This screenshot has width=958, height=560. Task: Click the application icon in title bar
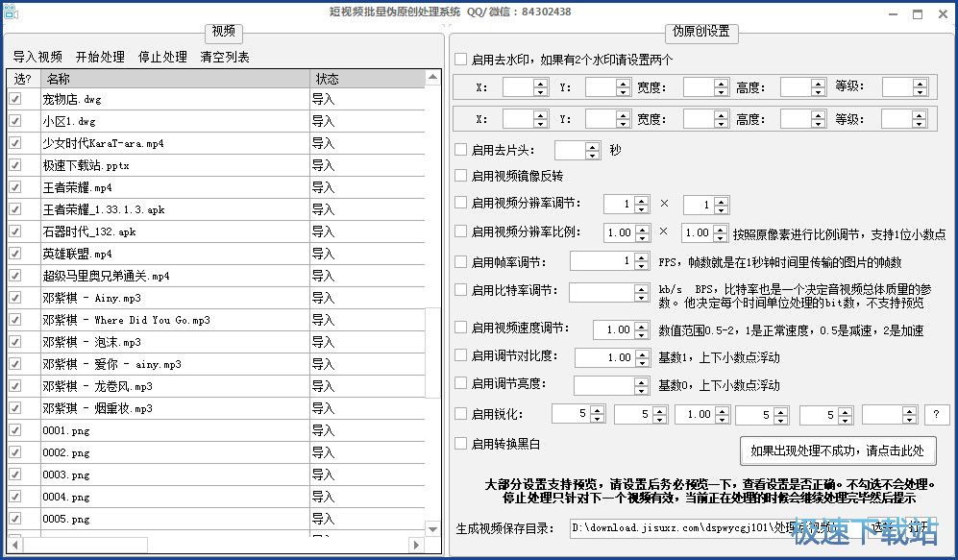point(10,11)
